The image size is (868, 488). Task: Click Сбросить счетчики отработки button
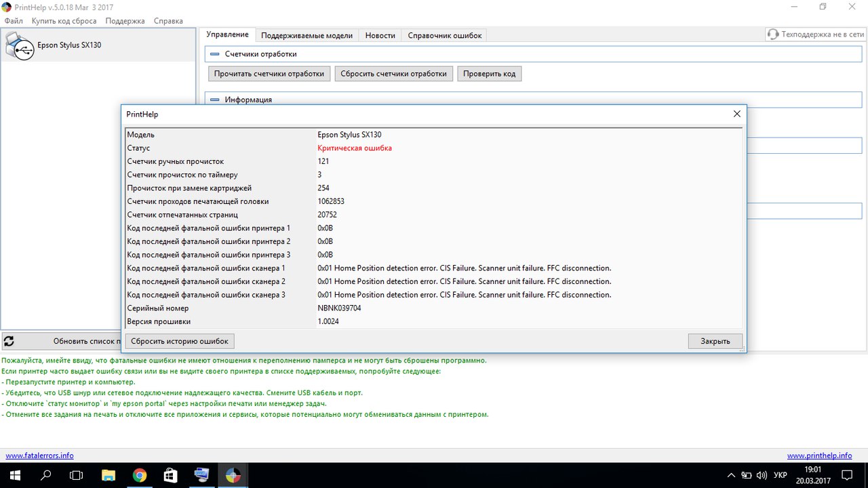(x=393, y=74)
